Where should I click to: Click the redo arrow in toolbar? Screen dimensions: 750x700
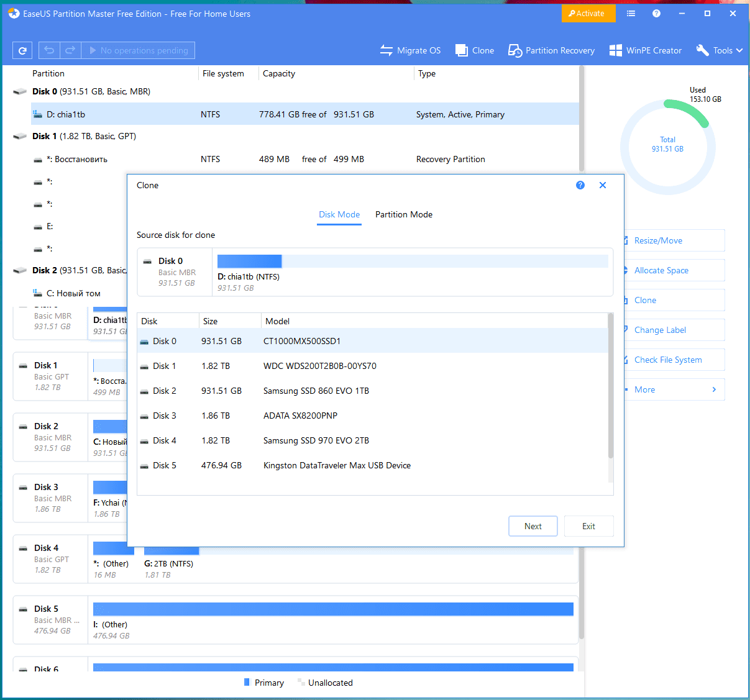(70, 50)
